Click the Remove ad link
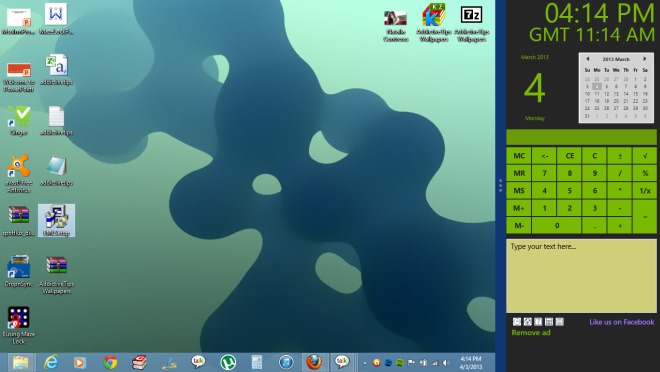 pos(531,332)
